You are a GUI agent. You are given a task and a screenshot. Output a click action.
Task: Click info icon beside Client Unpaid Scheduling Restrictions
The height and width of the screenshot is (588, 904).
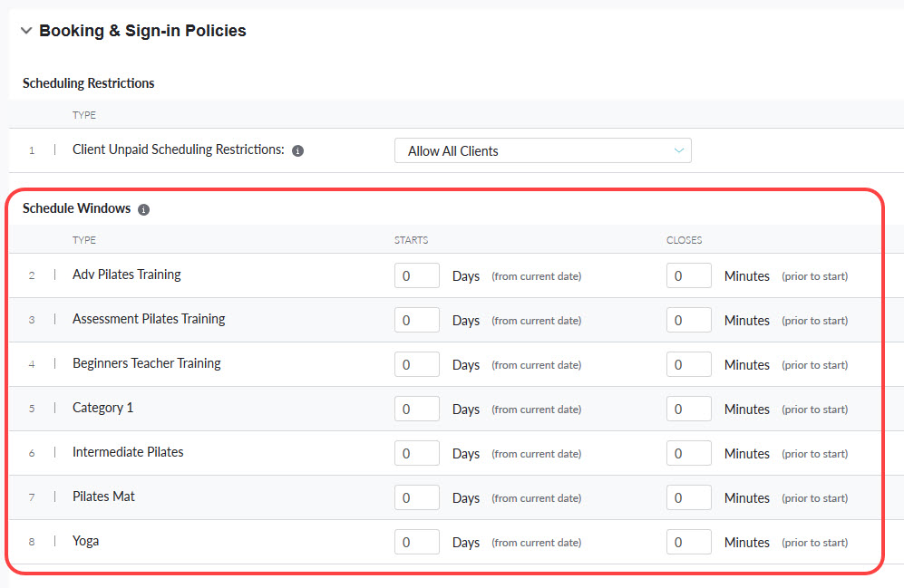pos(298,151)
